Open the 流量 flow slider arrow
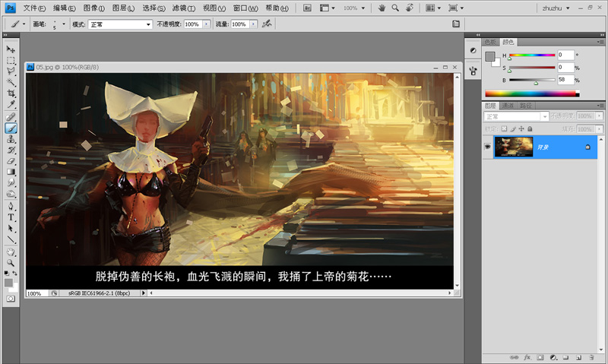The image size is (608, 364). (253, 24)
